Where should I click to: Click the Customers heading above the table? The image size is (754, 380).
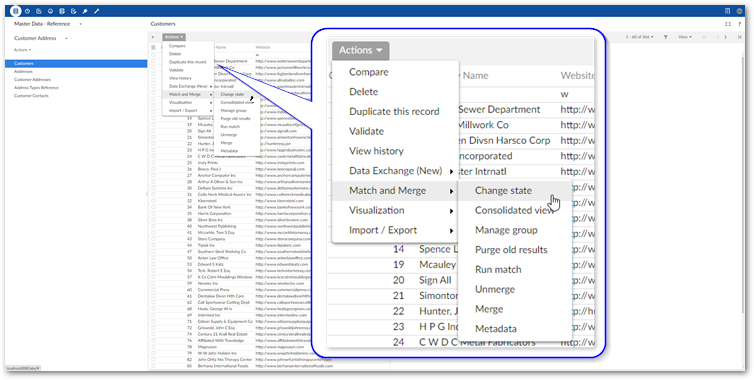pos(163,24)
